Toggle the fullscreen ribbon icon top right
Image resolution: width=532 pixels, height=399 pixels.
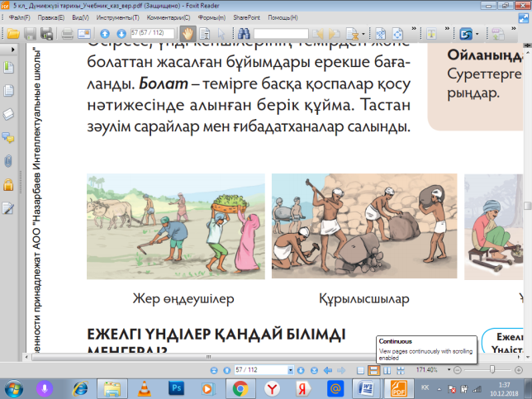(x=525, y=18)
